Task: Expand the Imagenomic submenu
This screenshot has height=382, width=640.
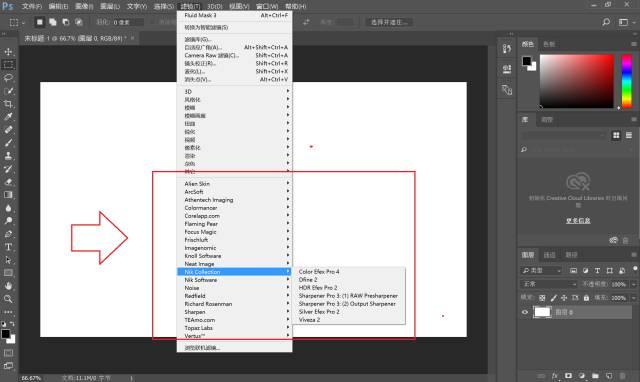Action: [x=235, y=248]
